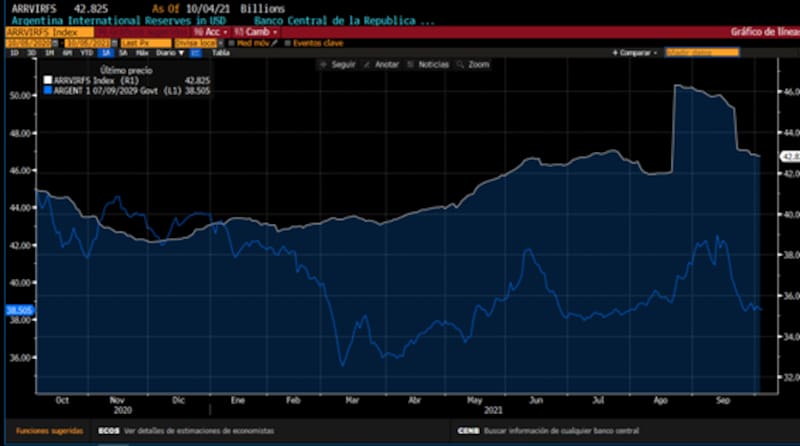Enable the Eventos clave checkbox
The image size is (800, 446).
288,43
